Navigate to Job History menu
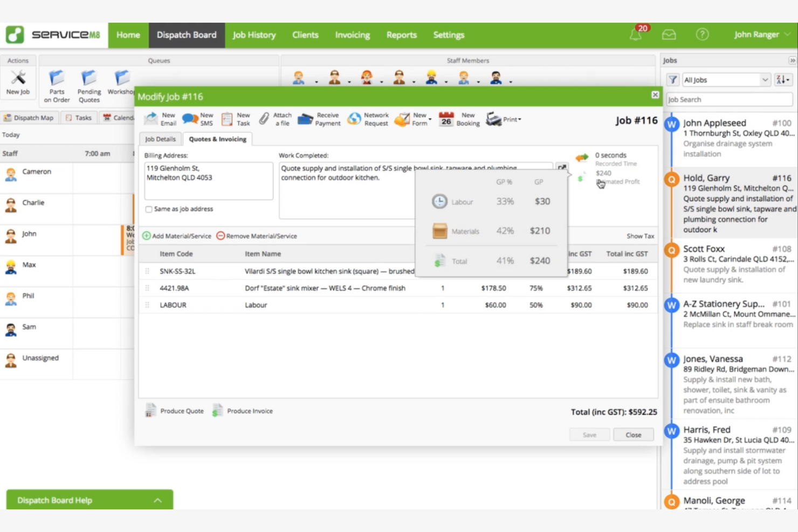The height and width of the screenshot is (532, 798). pos(253,34)
